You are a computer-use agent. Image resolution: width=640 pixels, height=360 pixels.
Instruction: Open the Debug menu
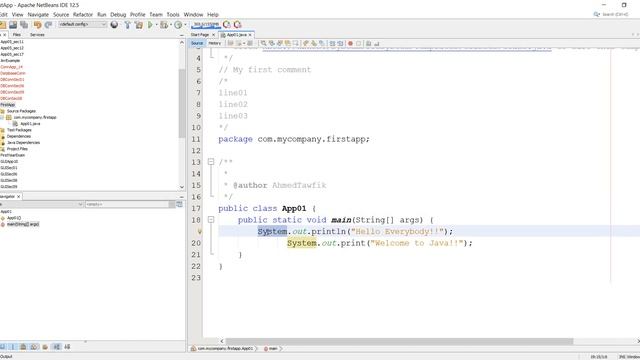[x=118, y=14]
